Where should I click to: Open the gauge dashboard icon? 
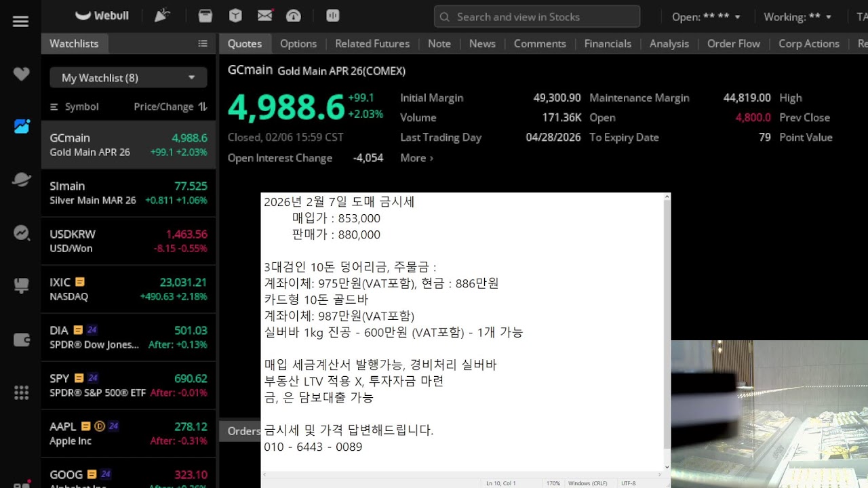294,16
